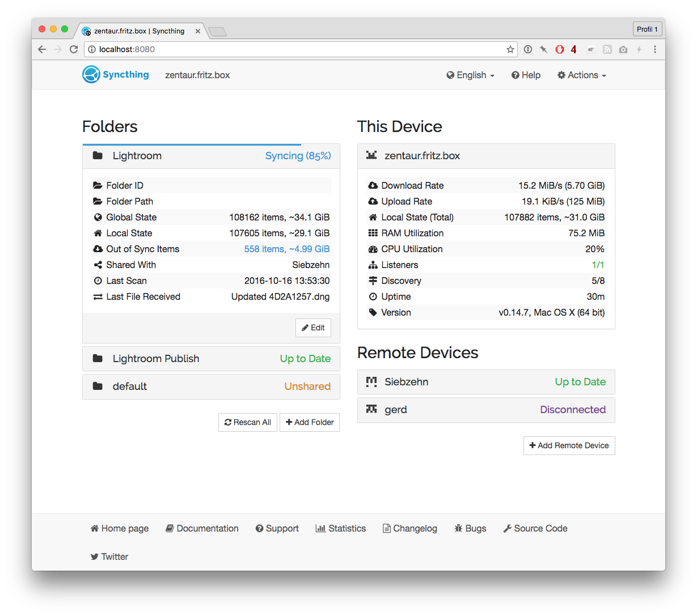Click the Lightroom folder icon
Viewport: 697px width, 616px height.
(98, 155)
